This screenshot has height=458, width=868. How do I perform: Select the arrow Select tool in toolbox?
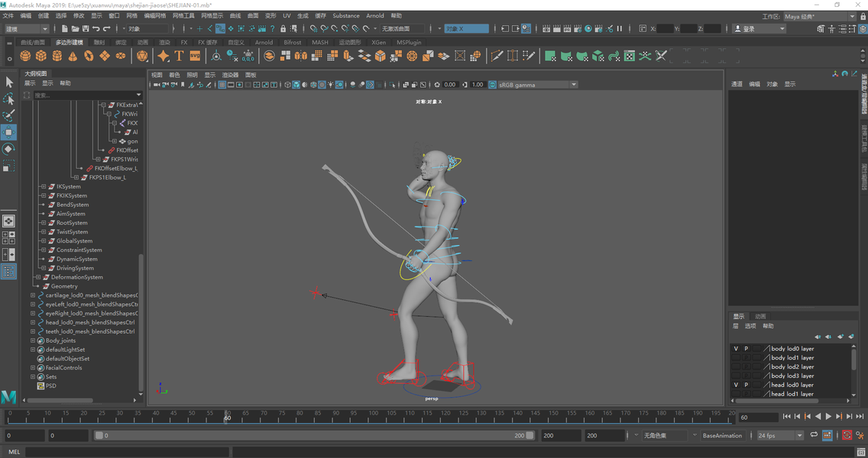(x=9, y=82)
